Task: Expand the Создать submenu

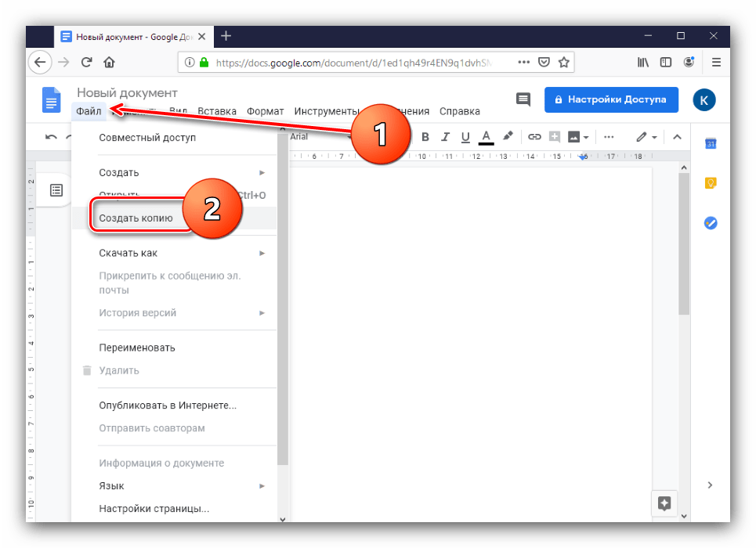Action: click(174, 172)
